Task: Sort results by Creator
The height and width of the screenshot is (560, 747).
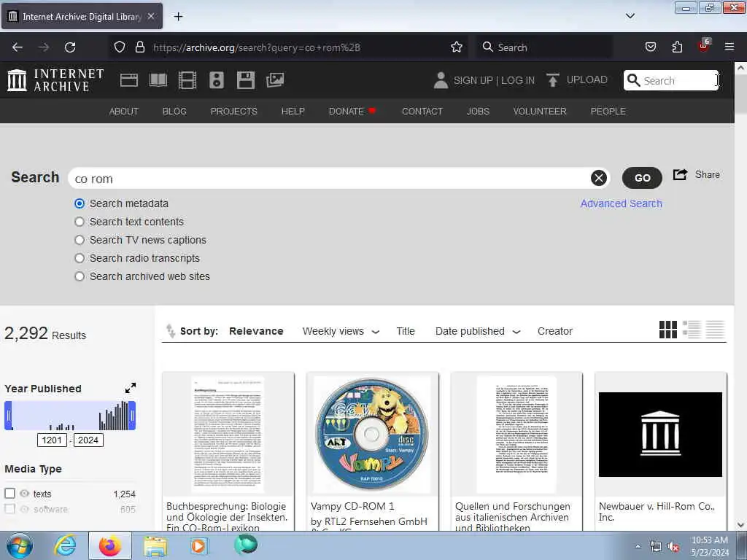Action: pyautogui.click(x=554, y=331)
